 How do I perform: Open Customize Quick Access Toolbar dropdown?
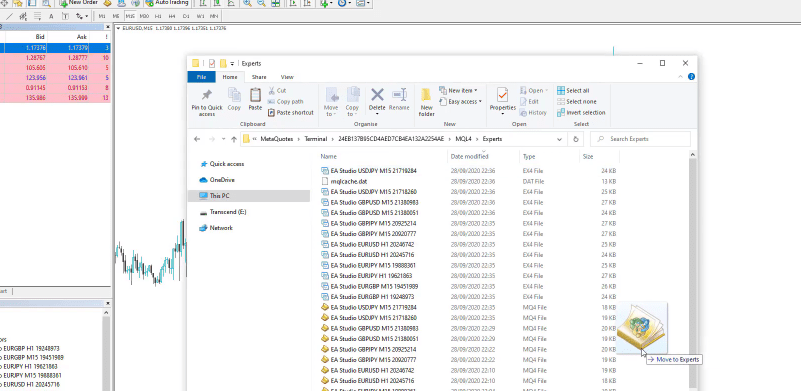click(x=232, y=64)
